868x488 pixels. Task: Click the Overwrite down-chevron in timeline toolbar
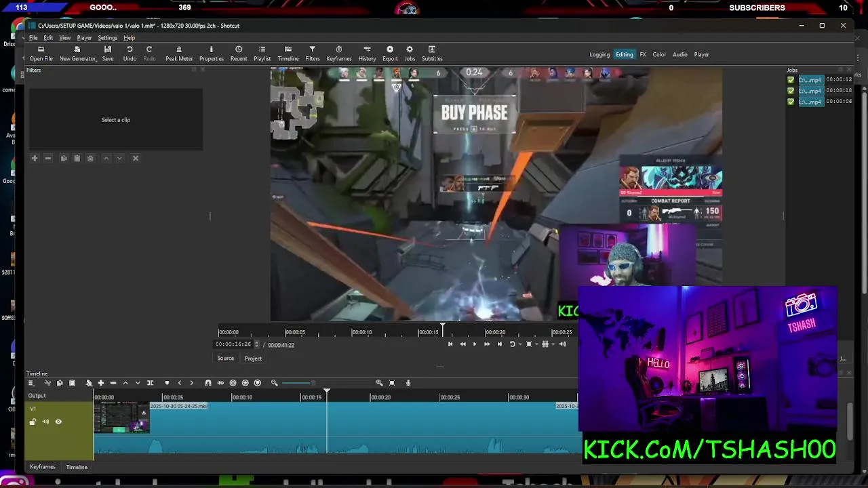[138, 383]
